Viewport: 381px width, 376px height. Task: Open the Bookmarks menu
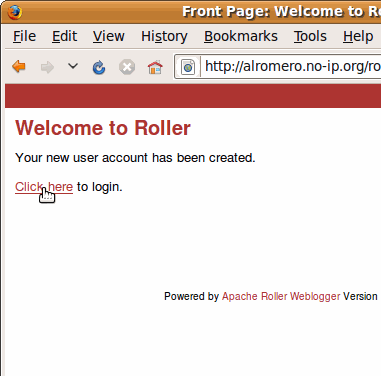241,36
